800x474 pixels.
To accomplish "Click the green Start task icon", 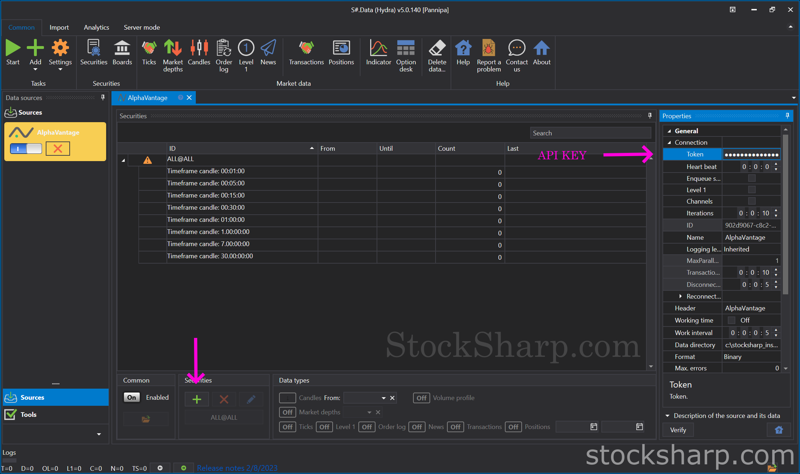I will point(13,52).
